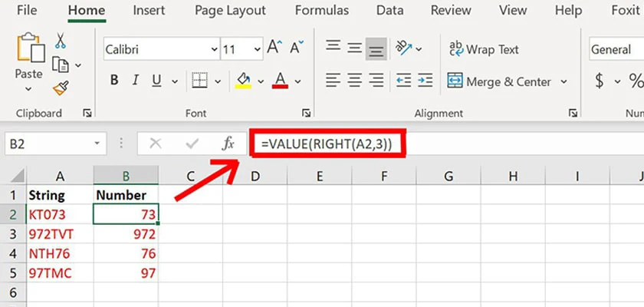The height and width of the screenshot is (307, 644).
Task: Open Clipboard group dialog launcher
Action: pyautogui.click(x=87, y=113)
